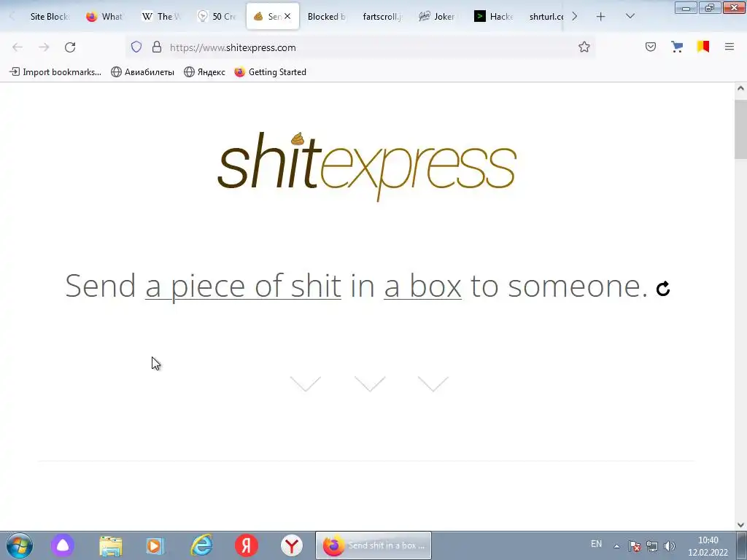The width and height of the screenshot is (747, 560).
Task: Restore down the Firefox window
Action: (x=710, y=8)
